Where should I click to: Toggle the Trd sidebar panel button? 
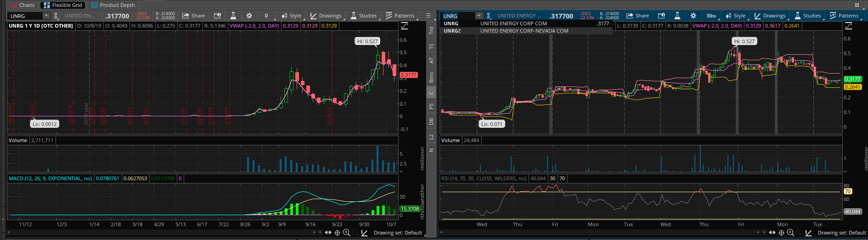click(431, 31)
